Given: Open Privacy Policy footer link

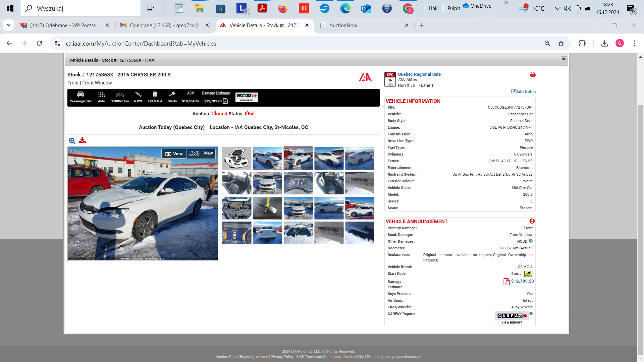Looking at the screenshot, I should (x=282, y=357).
